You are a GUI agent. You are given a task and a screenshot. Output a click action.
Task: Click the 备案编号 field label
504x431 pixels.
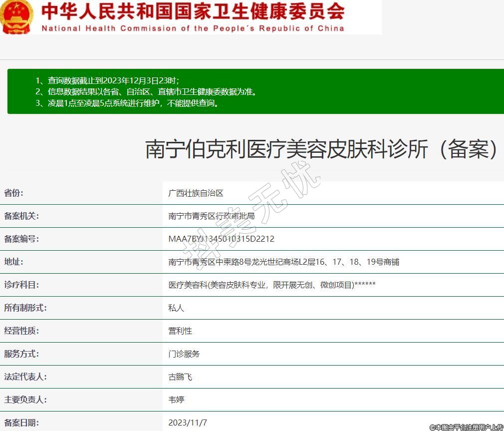[21, 239]
